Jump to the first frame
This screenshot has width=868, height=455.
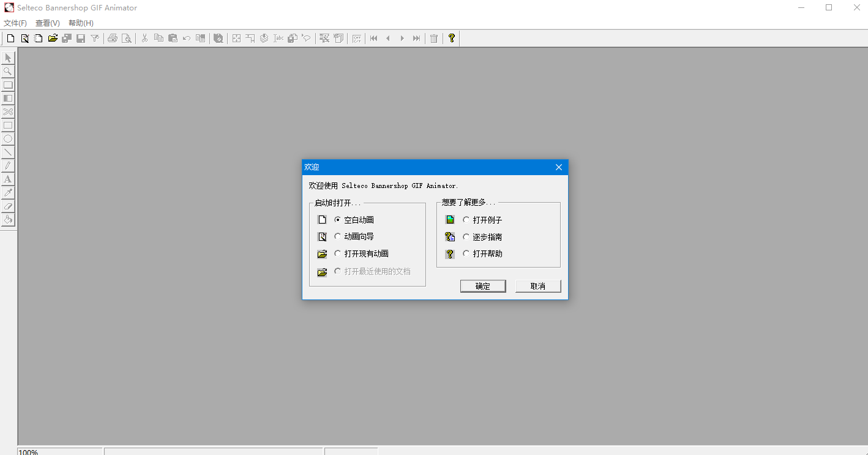pyautogui.click(x=374, y=39)
